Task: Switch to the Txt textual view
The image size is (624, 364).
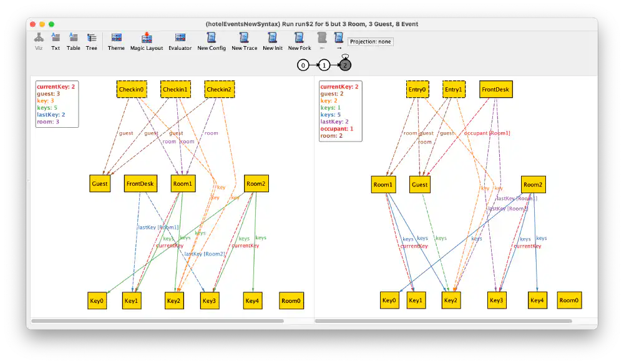Action: tap(55, 41)
